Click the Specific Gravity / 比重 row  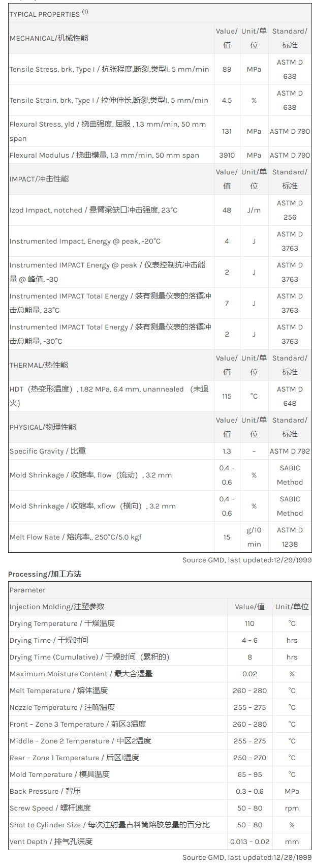point(48,451)
